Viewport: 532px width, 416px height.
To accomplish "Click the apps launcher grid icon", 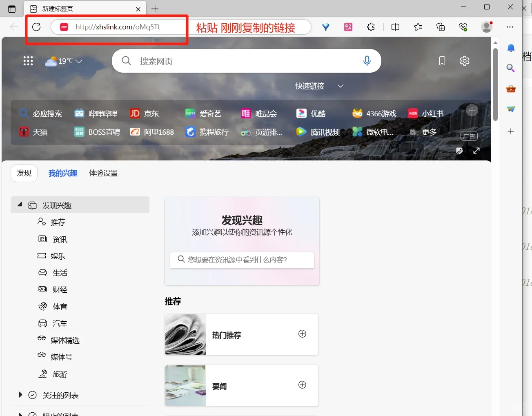I will [x=28, y=60].
